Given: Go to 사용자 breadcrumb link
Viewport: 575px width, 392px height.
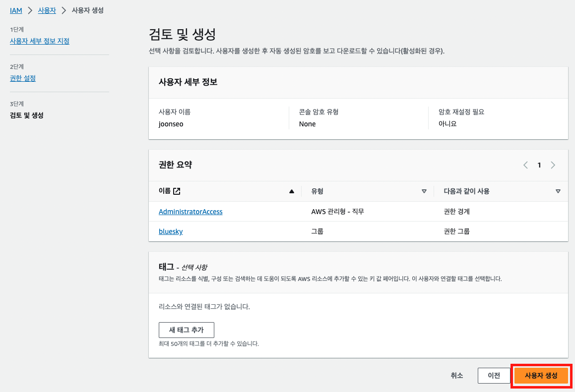Looking at the screenshot, I should tap(47, 10).
